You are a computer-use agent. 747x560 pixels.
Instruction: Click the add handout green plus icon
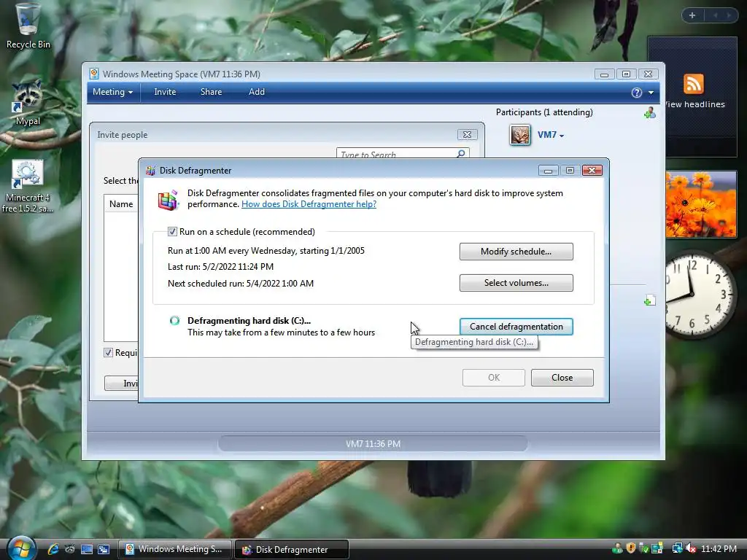click(649, 300)
